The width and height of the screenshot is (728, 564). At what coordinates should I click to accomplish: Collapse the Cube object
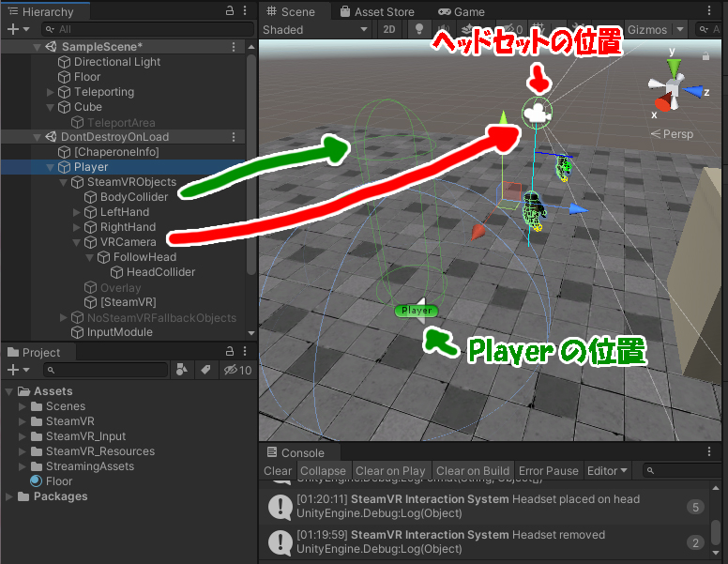click(50, 107)
